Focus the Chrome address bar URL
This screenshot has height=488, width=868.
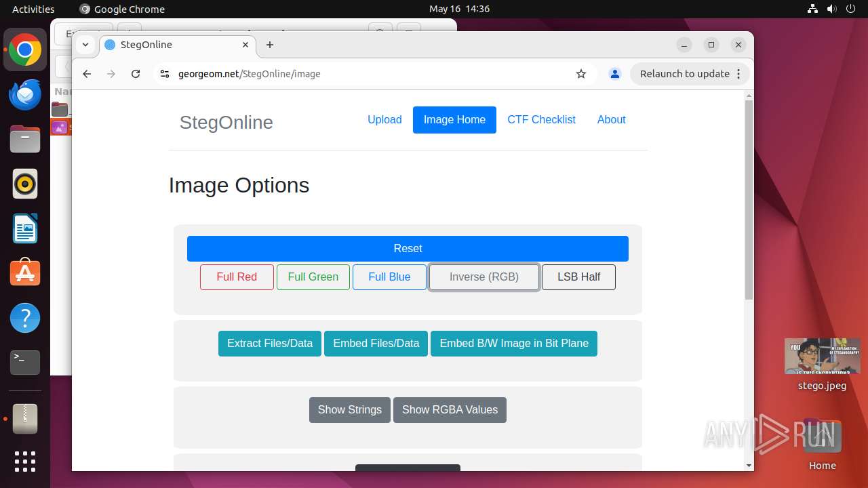[x=250, y=74]
